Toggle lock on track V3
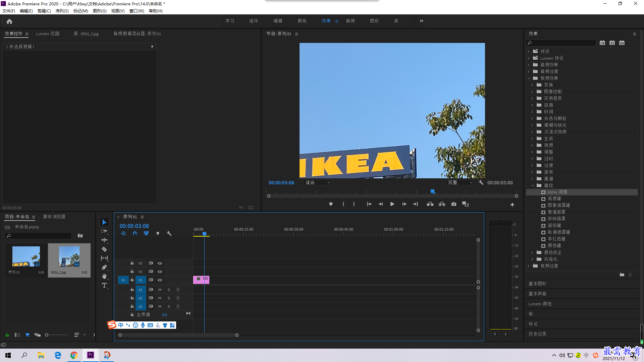This screenshot has width=644, height=362. tap(132, 263)
